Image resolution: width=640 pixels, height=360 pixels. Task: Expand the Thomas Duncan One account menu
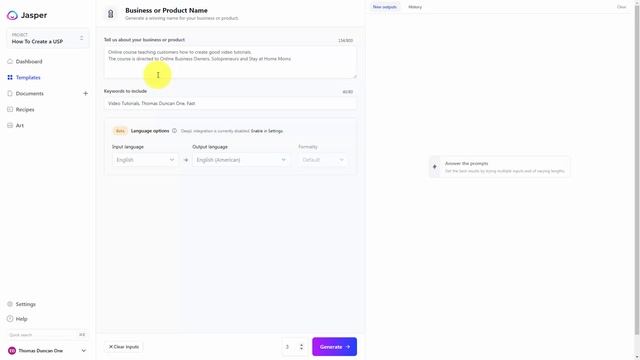click(47, 351)
